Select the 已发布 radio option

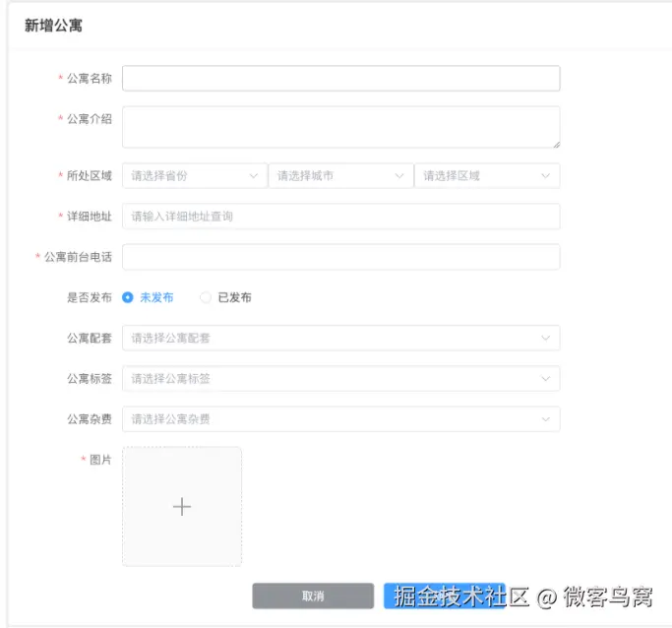[x=226, y=297]
